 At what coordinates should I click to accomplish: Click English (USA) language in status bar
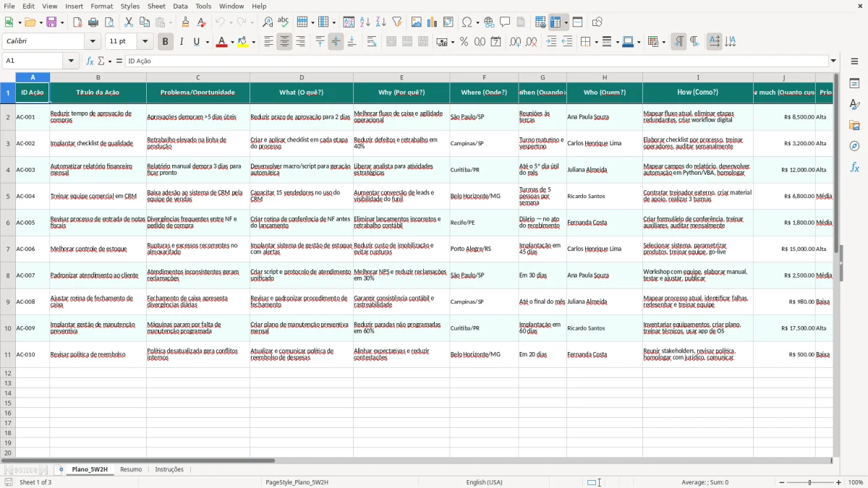pos(484,482)
